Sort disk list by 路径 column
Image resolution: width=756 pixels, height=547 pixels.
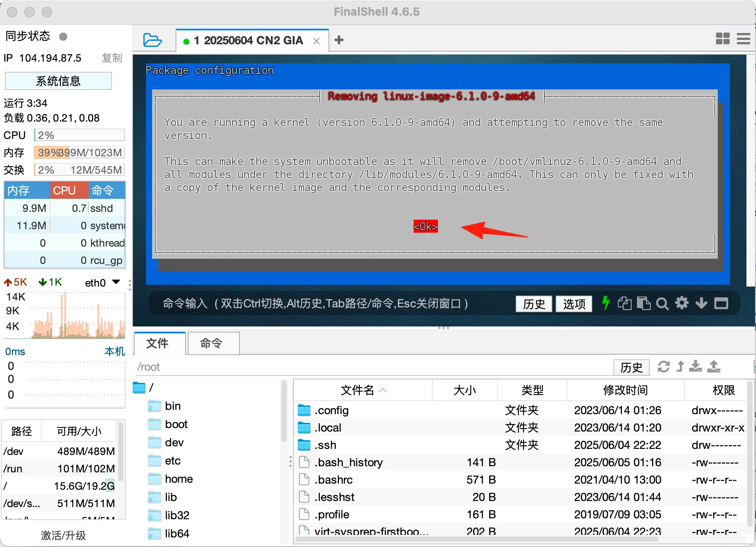point(22,431)
